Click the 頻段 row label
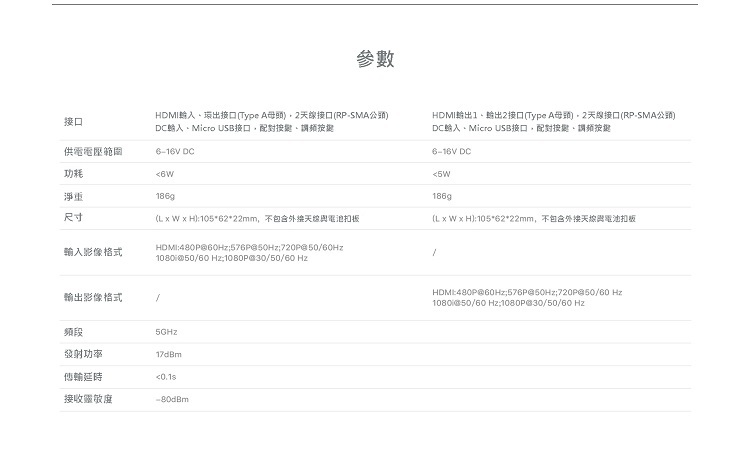 73,331
